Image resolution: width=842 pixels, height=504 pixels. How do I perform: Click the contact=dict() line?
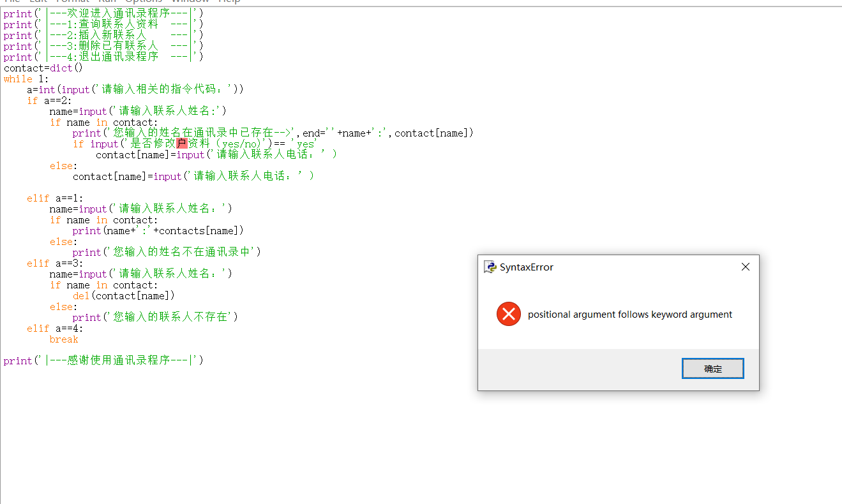click(43, 68)
